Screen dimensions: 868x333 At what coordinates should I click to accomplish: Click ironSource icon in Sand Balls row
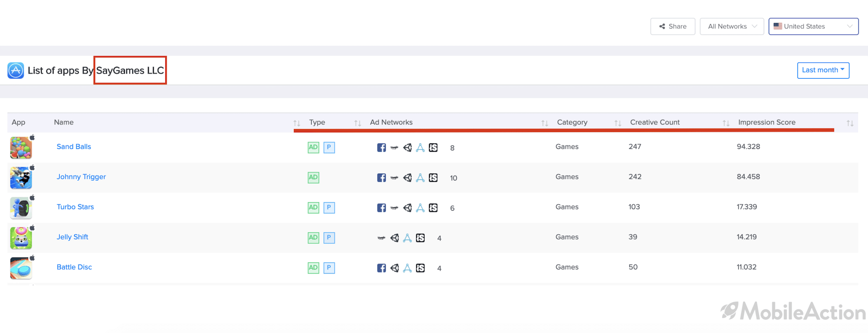[433, 148]
